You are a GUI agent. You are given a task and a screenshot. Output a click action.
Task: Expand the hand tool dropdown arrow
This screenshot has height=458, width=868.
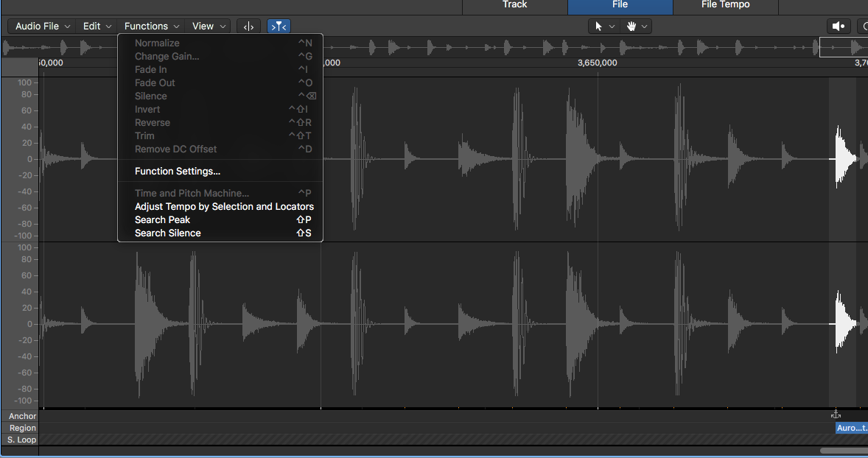click(644, 26)
